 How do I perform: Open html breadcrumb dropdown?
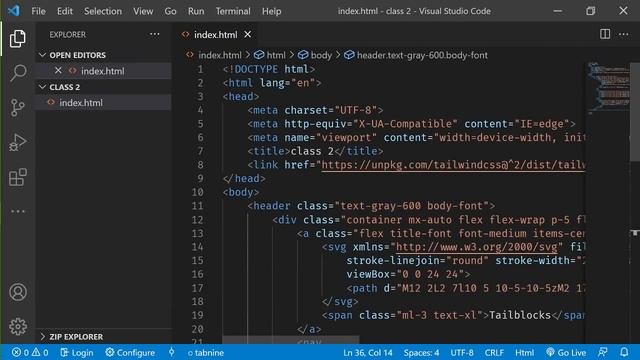click(269, 55)
